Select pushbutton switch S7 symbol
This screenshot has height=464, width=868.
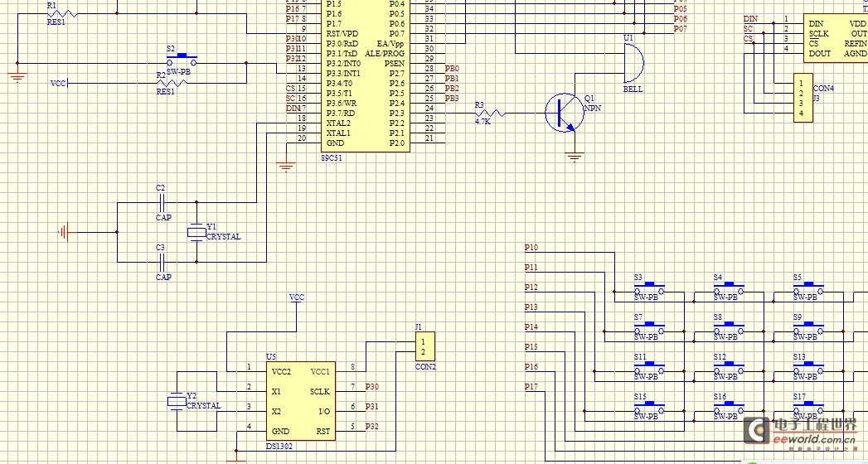pyautogui.click(x=649, y=327)
